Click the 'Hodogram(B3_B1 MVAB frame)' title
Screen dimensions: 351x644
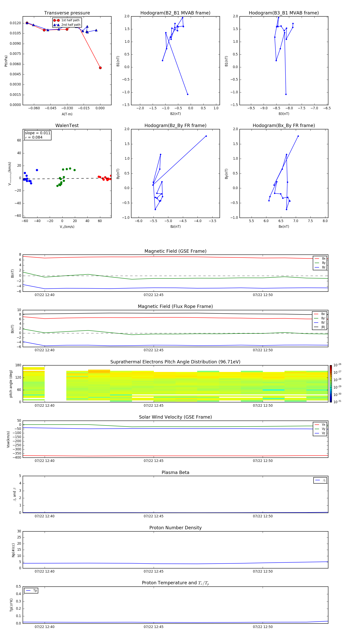point(284,13)
